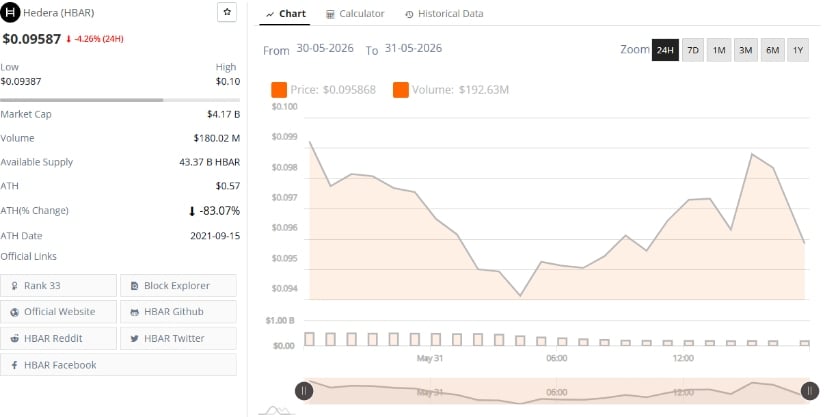Click the Volume: $192.63M legend label

(x=460, y=90)
